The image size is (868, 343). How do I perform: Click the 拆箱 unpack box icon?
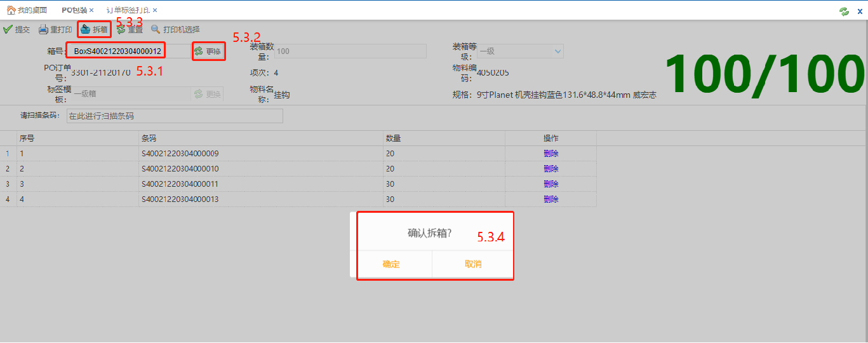[86, 29]
